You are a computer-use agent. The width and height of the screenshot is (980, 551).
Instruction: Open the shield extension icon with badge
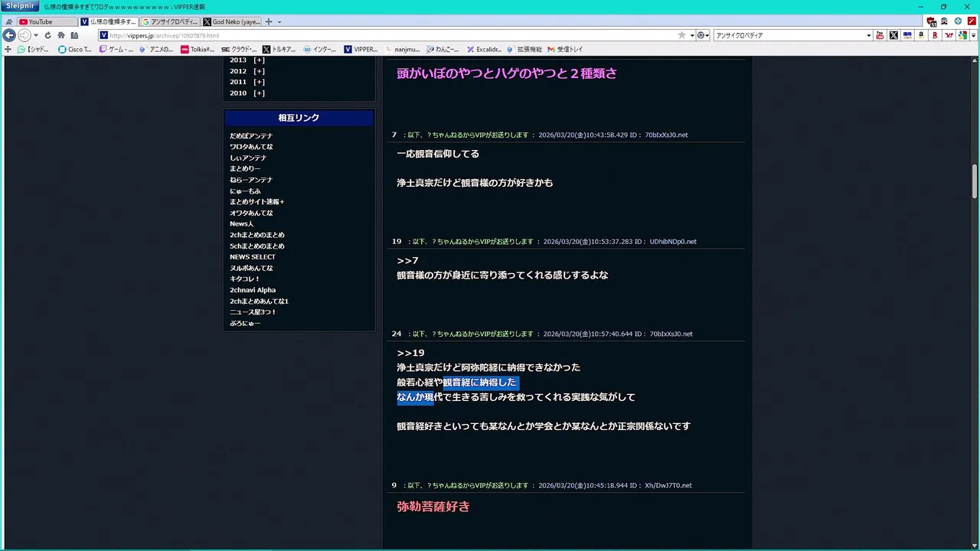point(932,21)
